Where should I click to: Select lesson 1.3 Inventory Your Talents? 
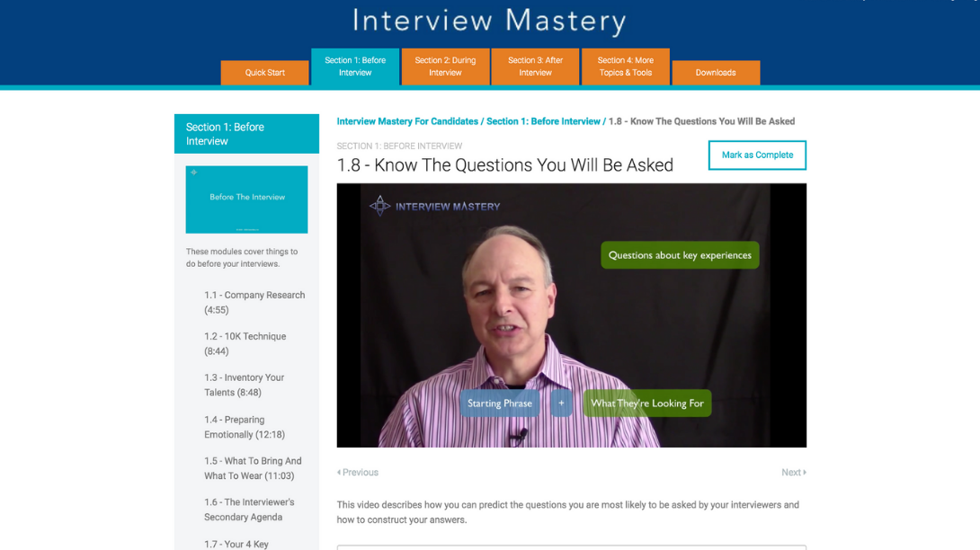point(244,385)
